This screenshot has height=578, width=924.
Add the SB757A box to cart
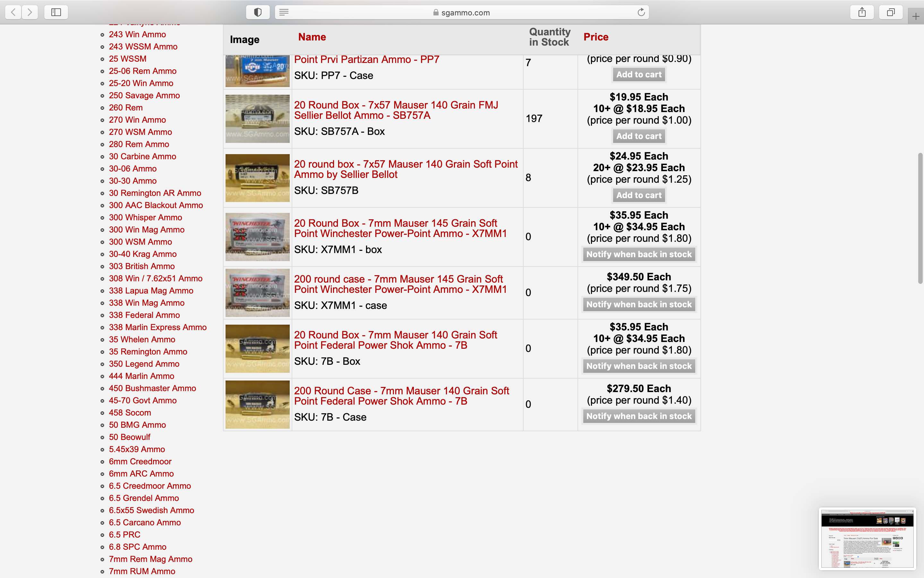639,136
